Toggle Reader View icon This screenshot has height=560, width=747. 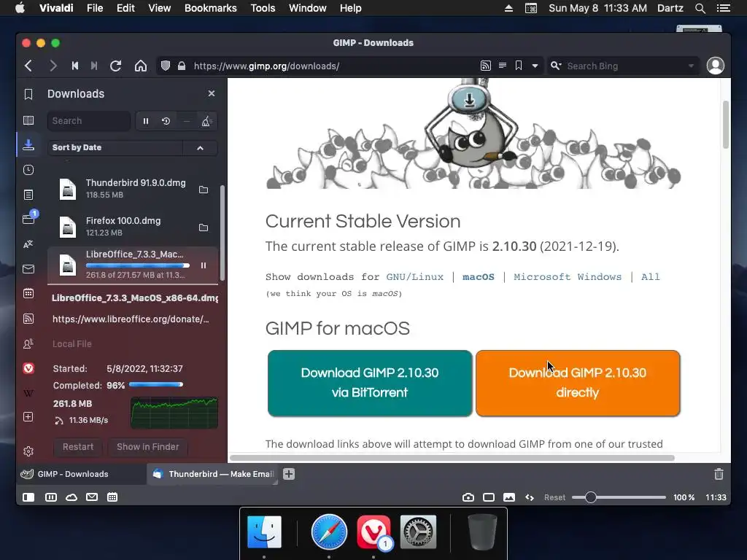tap(502, 66)
